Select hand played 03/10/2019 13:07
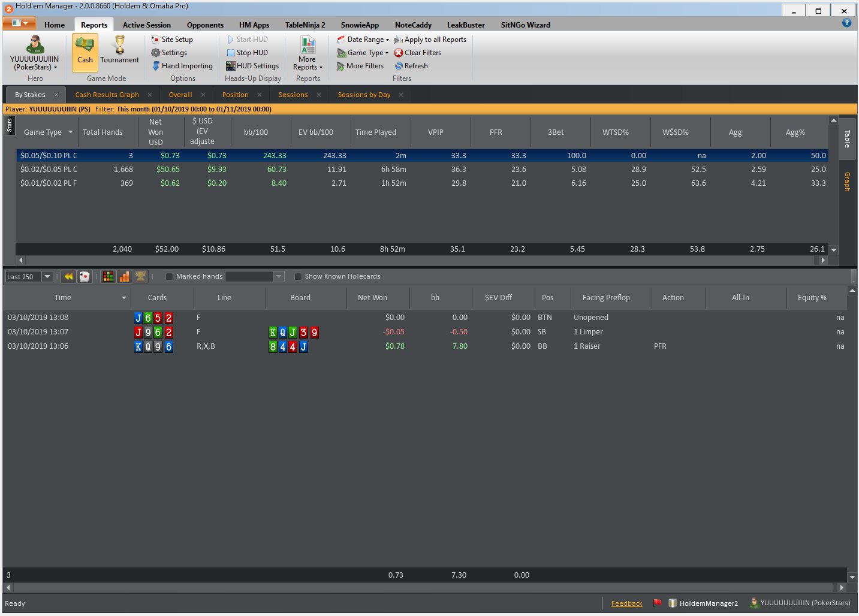Screen dimensions: 859x616 424,332
